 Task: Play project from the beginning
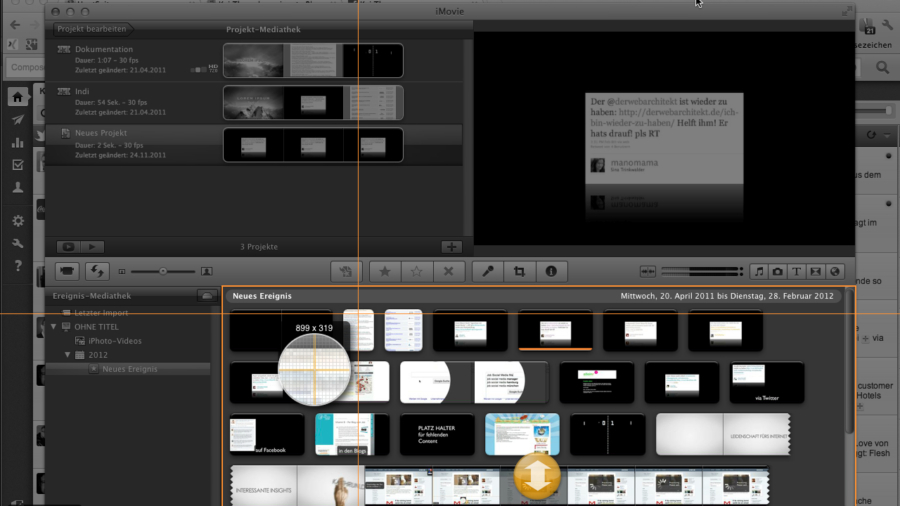coord(92,247)
